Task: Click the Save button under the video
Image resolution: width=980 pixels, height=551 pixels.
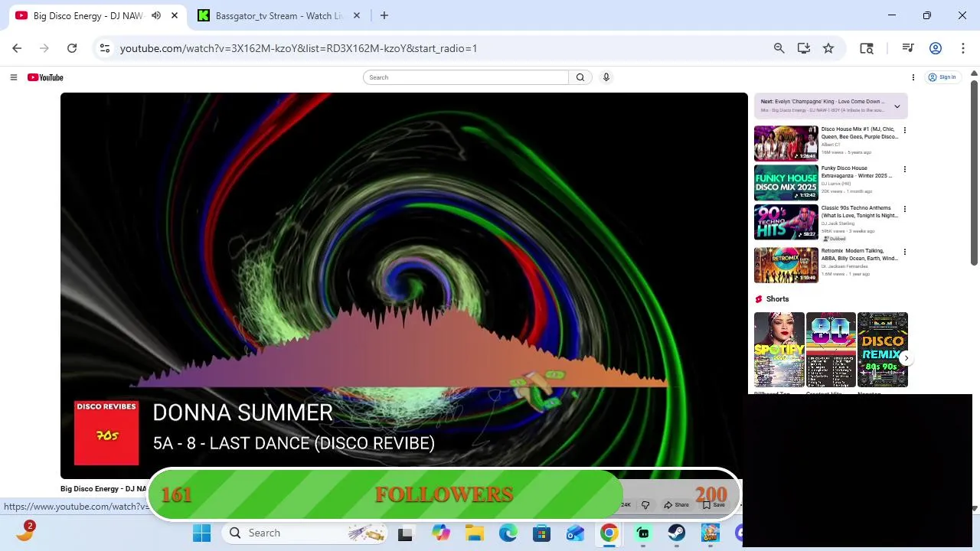Action: pyautogui.click(x=714, y=505)
